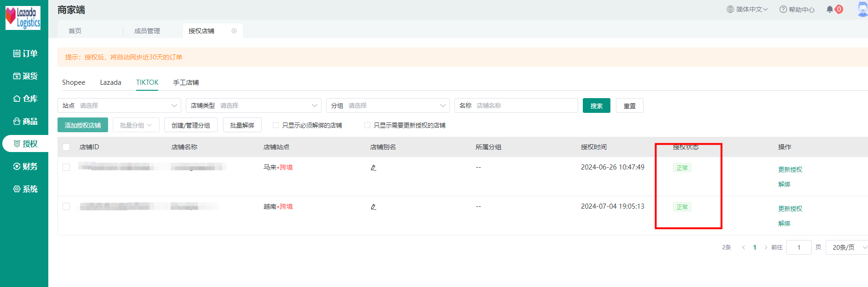Edit store alias for the Vietnam store
The image size is (868, 287).
(374, 207)
